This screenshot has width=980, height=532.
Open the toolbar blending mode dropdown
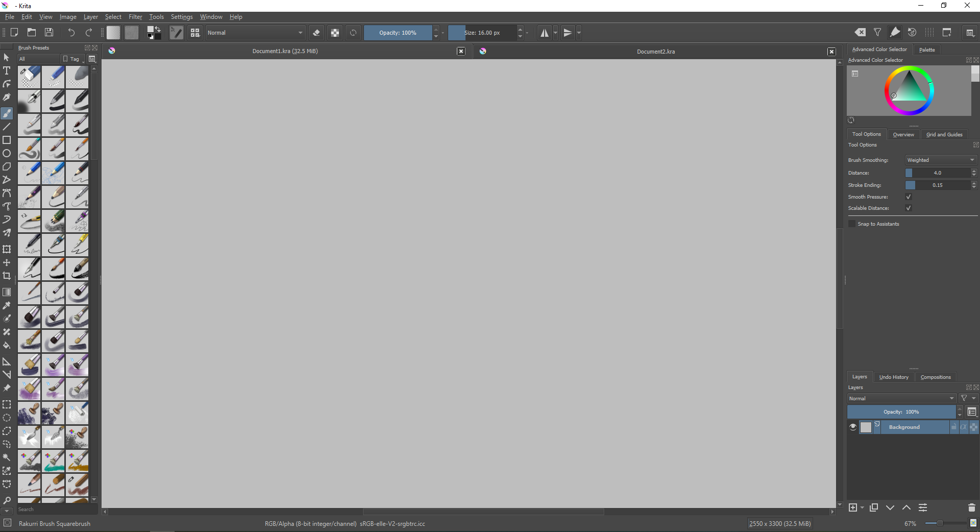coord(255,33)
